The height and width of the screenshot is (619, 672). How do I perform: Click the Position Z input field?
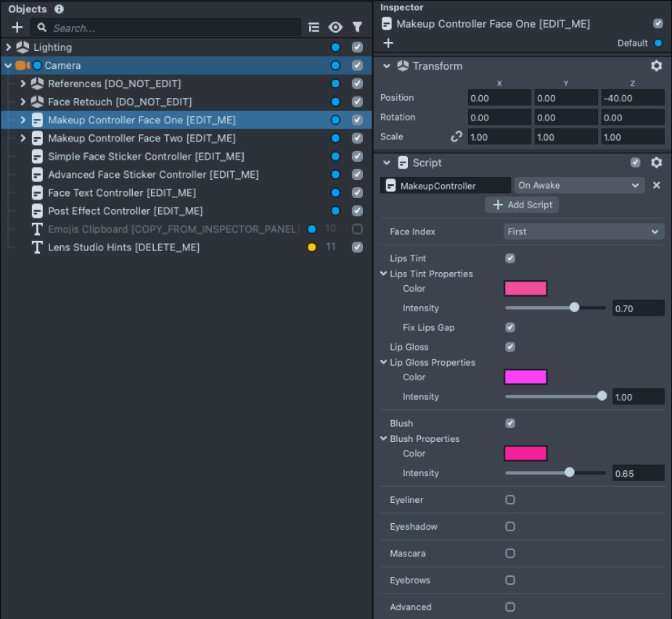tap(632, 98)
